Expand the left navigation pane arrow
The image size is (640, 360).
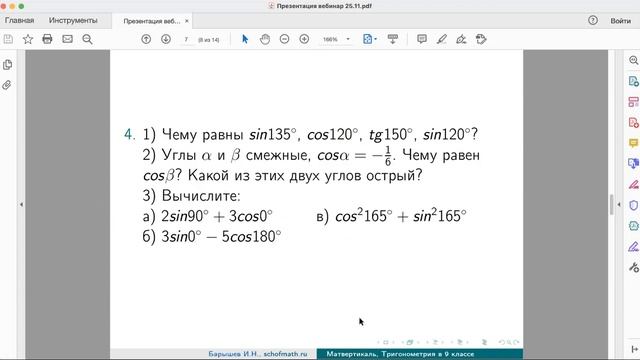pos(21,204)
